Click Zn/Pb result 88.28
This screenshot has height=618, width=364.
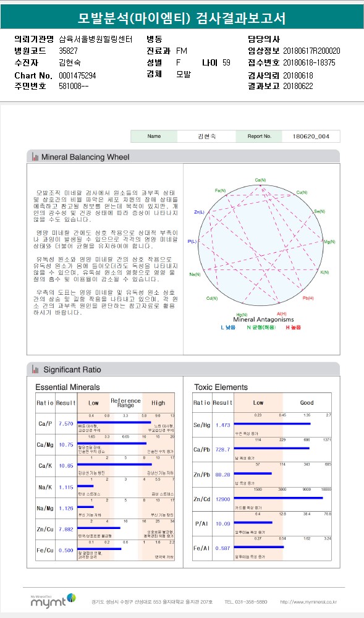[222, 475]
